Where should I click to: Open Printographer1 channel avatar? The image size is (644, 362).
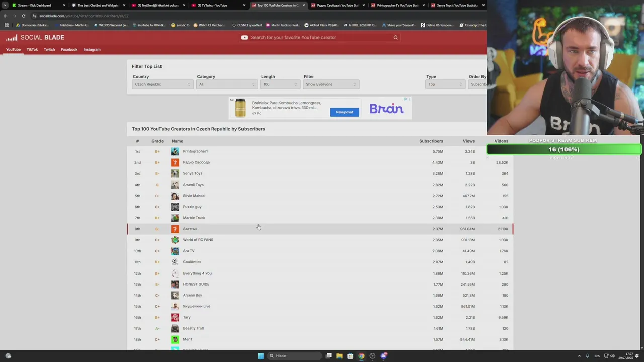pyautogui.click(x=175, y=151)
